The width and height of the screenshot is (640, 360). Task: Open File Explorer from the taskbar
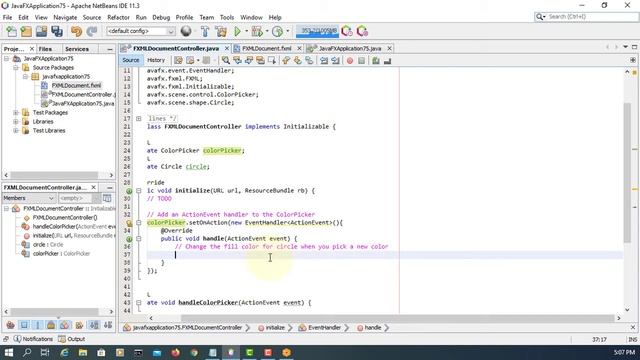(x=83, y=352)
